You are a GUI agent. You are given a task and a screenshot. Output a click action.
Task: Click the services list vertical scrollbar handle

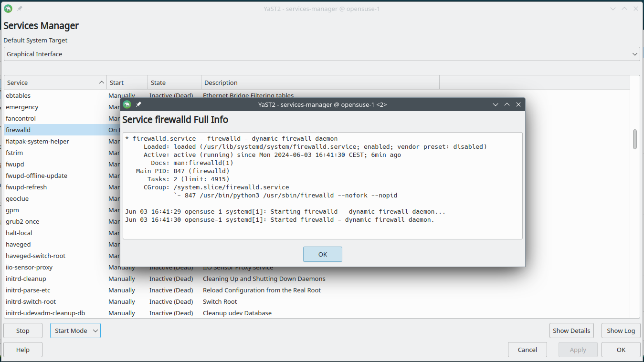pos(634,139)
